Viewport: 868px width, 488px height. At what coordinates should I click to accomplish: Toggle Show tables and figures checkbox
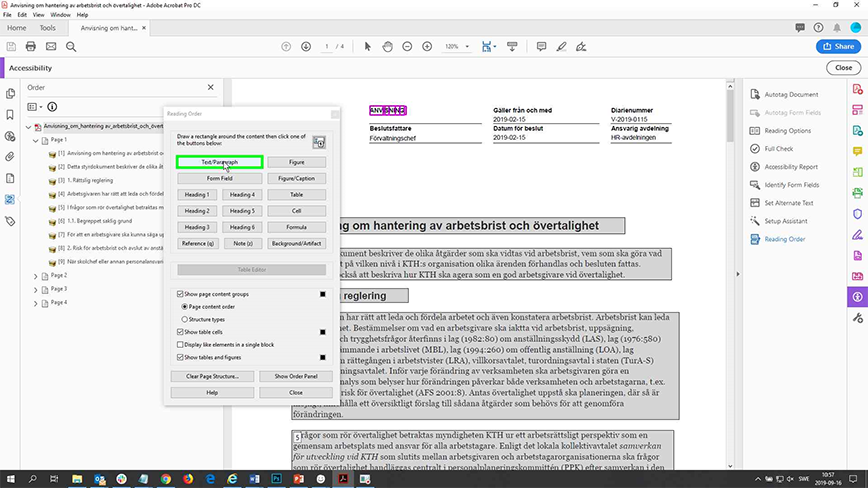[180, 357]
